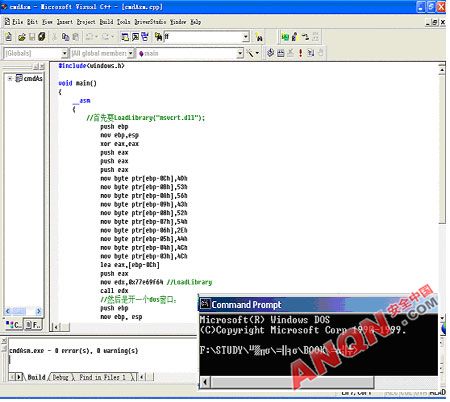450x402 pixels.
Task: Click the Cut toolbar icon
Action: click(x=55, y=37)
